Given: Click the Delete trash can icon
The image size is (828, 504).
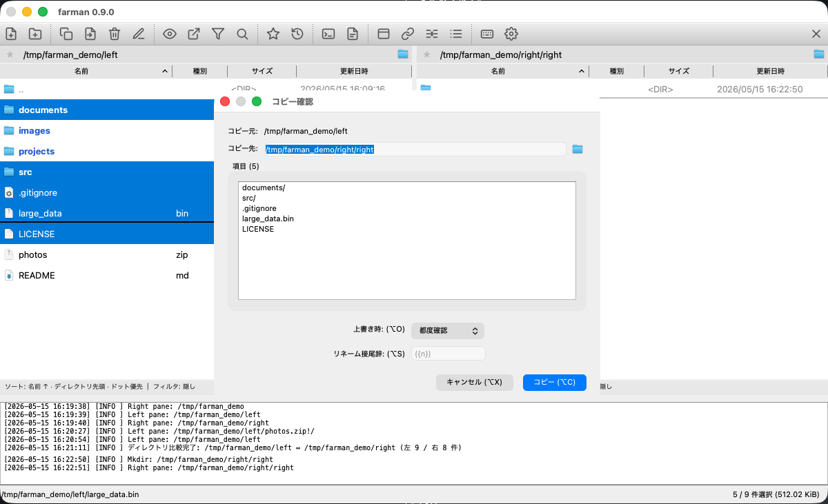Looking at the screenshot, I should (115, 33).
